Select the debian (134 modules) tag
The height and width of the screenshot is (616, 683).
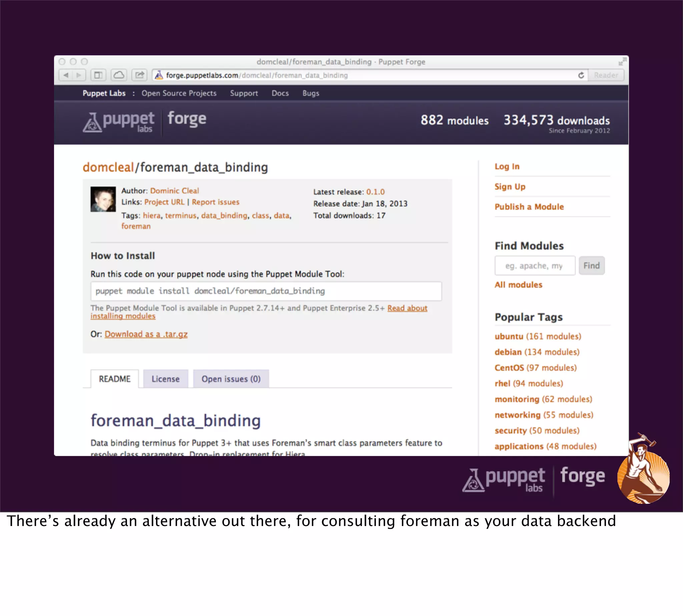point(537,352)
